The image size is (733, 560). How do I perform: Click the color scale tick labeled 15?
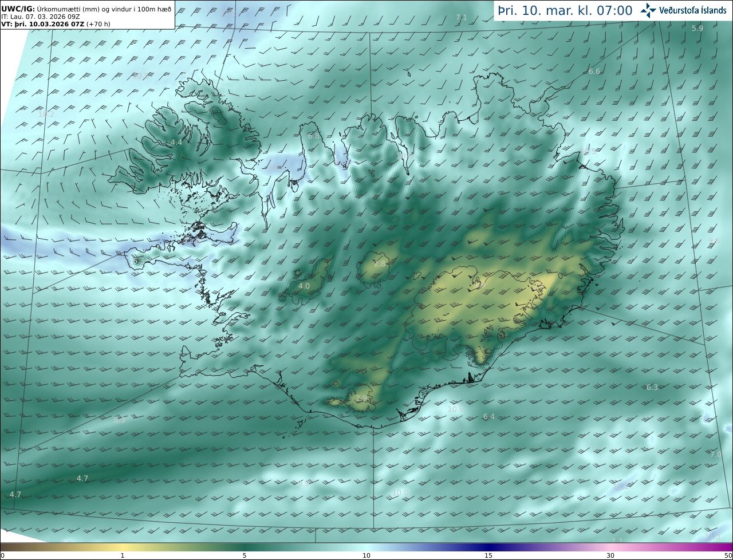[x=488, y=555]
